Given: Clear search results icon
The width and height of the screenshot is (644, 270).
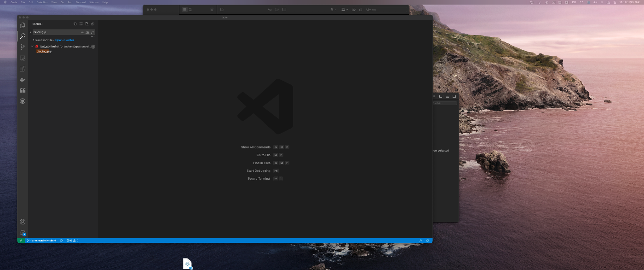Looking at the screenshot, I should click(x=81, y=24).
